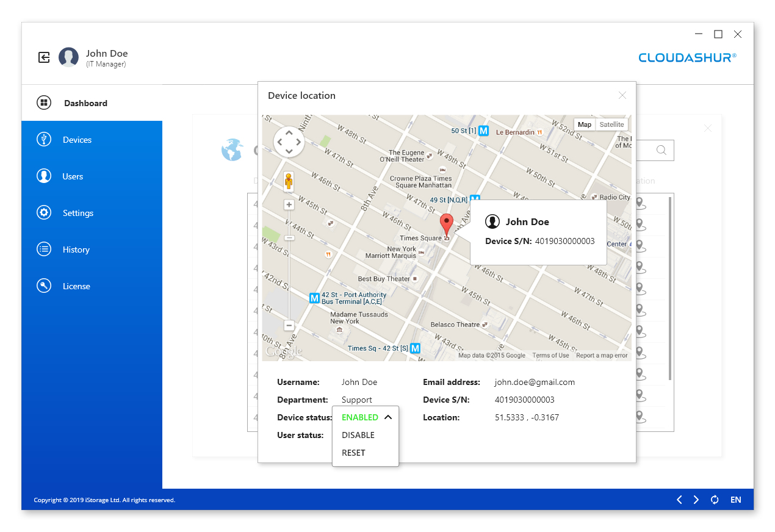This screenshot has height=532, width=775.
Task: Switch map to Map view
Action: (585, 124)
